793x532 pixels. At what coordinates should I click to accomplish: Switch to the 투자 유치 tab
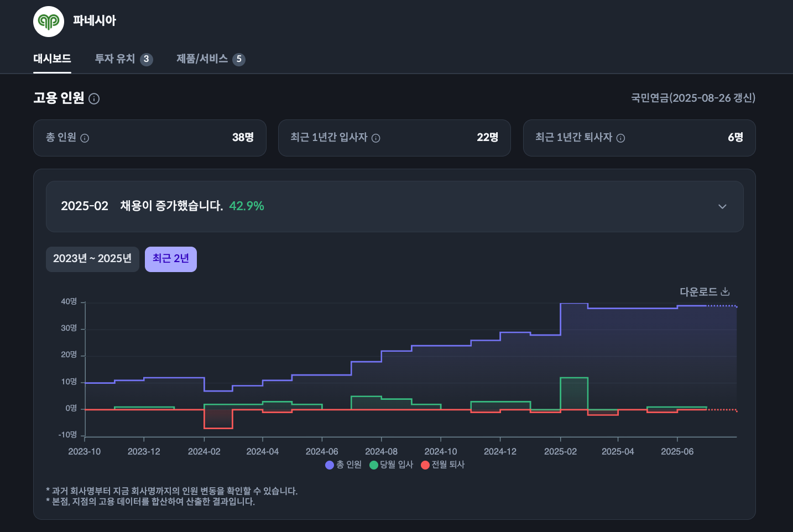pos(115,59)
